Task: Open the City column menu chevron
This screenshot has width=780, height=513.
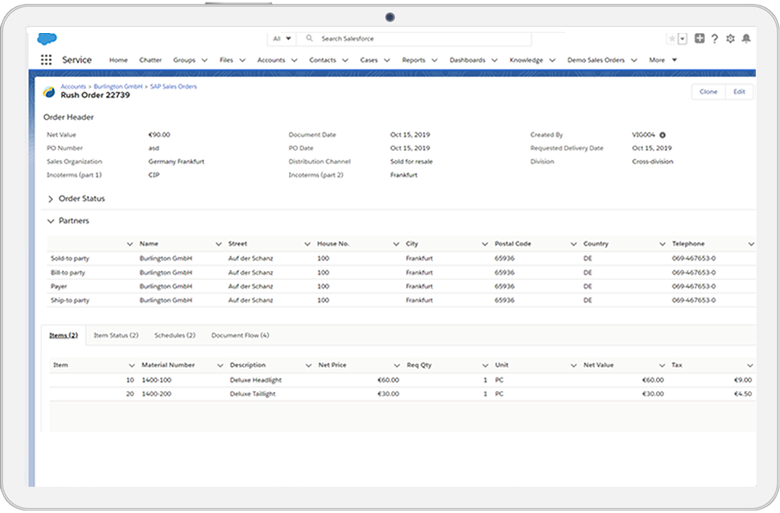Action: pyautogui.click(x=485, y=244)
